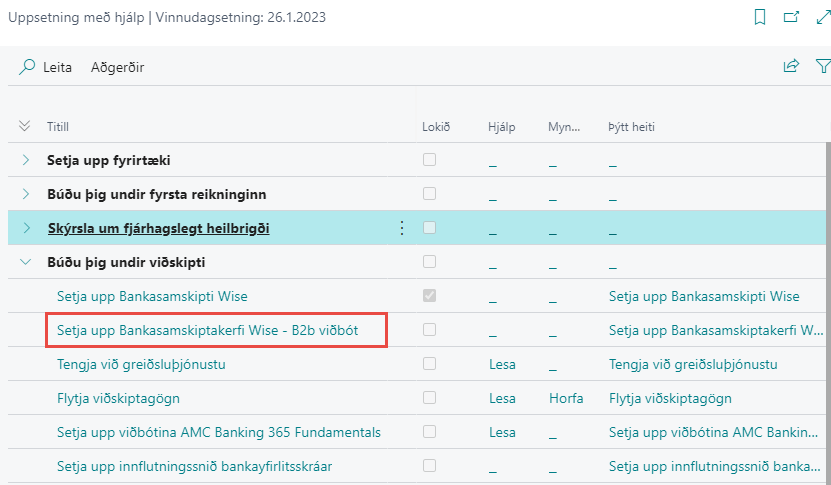Click the share icon in toolbar

pos(791,67)
